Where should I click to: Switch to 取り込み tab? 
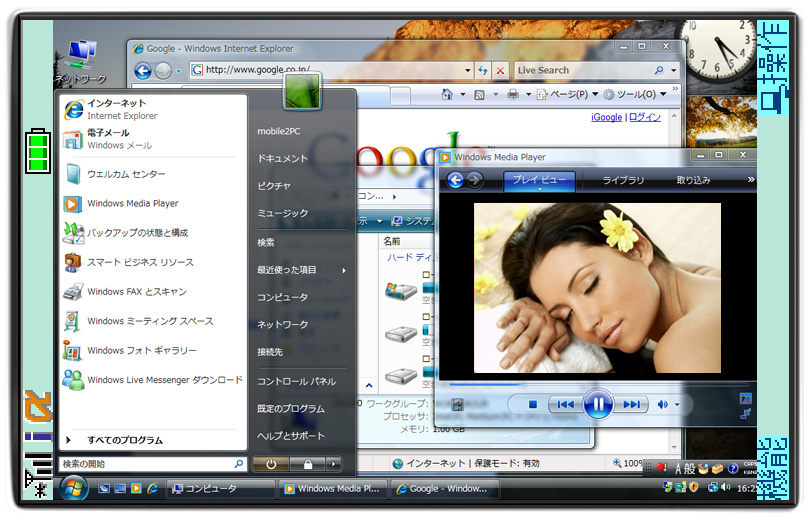(x=693, y=180)
